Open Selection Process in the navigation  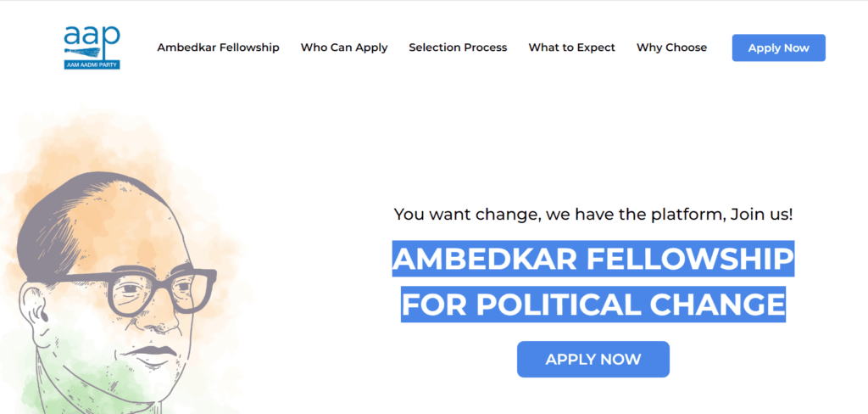tap(458, 48)
